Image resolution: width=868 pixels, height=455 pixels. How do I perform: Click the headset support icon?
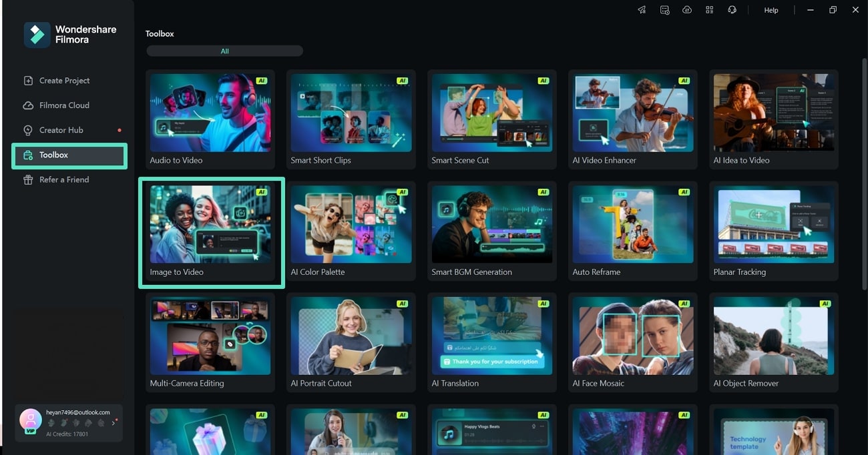click(x=732, y=10)
